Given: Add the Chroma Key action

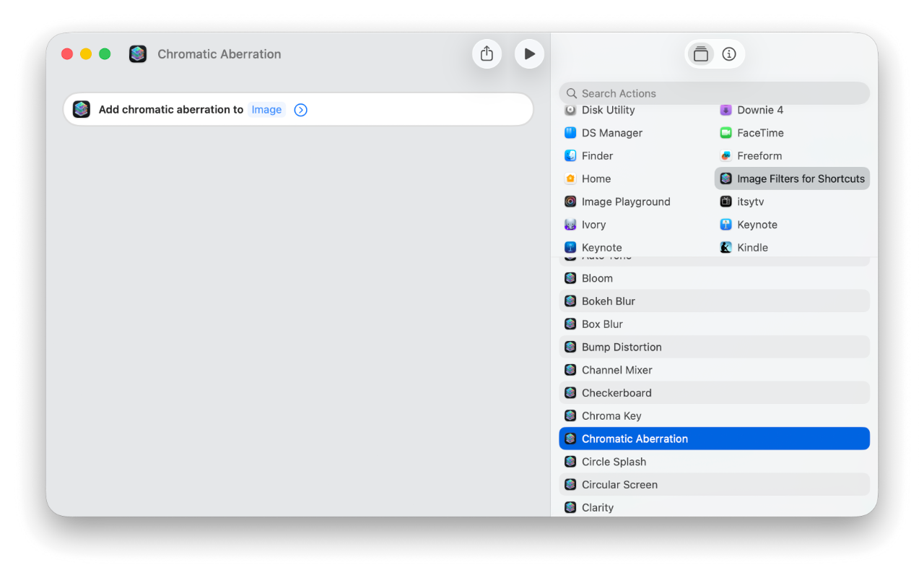Looking at the screenshot, I should (714, 416).
